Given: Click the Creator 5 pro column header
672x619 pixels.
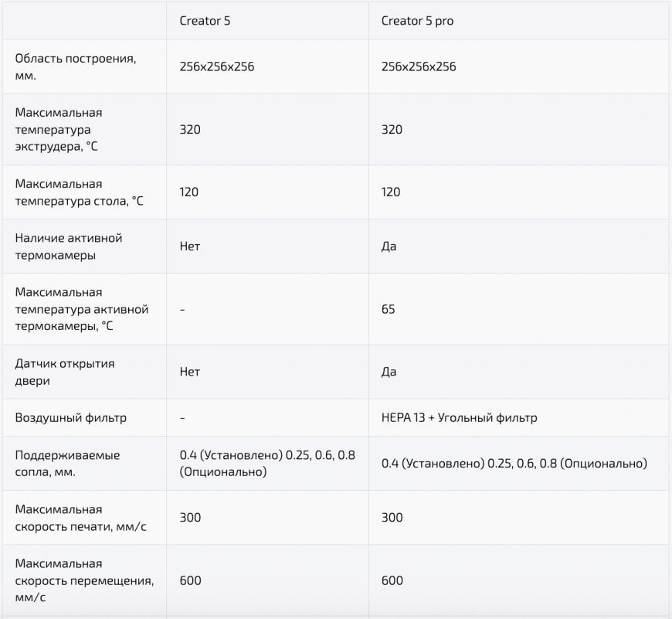Looking at the screenshot, I should click(x=417, y=21).
